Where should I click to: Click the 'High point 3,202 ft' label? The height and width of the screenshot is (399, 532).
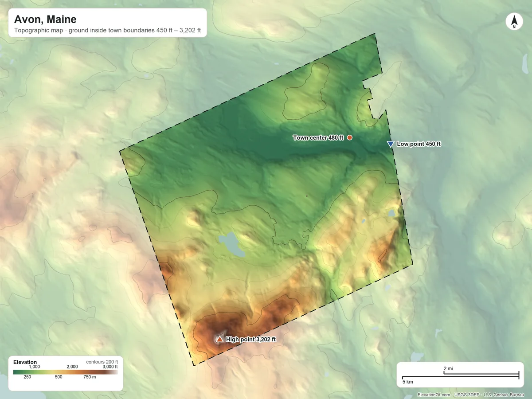pos(251,340)
